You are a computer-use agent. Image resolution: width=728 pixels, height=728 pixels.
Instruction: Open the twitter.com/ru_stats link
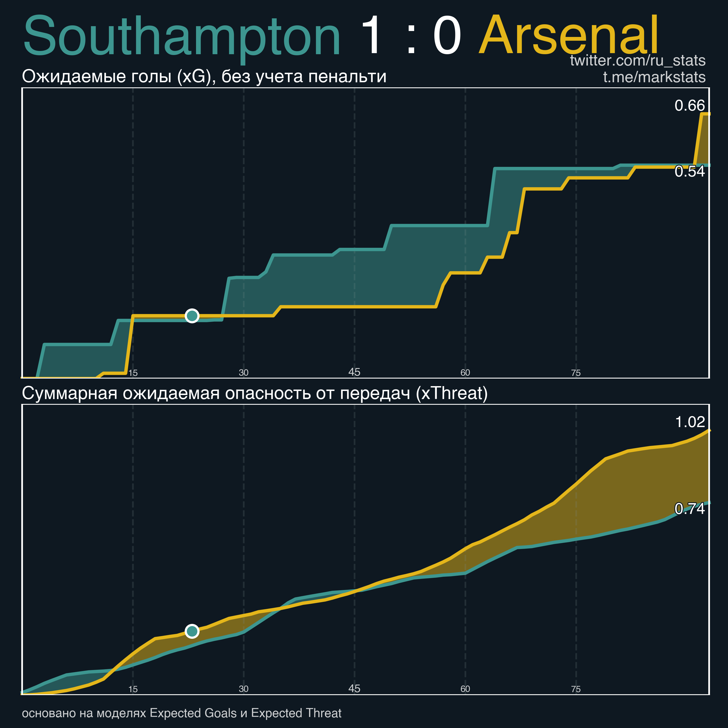[638, 61]
